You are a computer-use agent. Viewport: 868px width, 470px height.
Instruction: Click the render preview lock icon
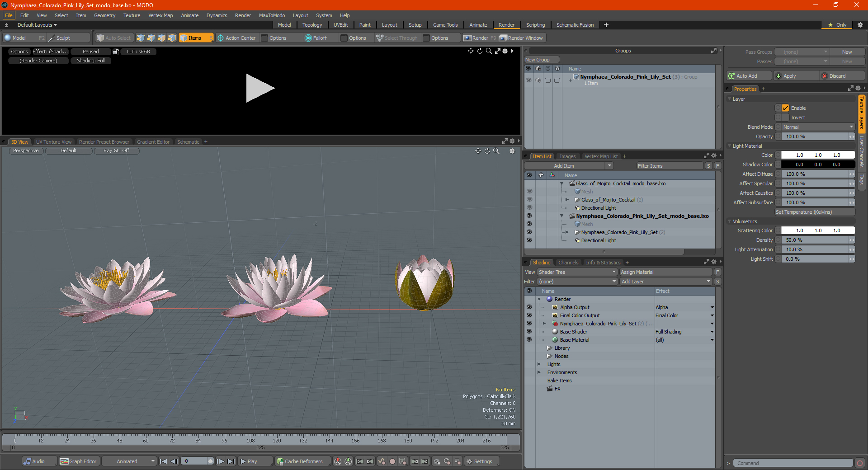[x=116, y=52]
